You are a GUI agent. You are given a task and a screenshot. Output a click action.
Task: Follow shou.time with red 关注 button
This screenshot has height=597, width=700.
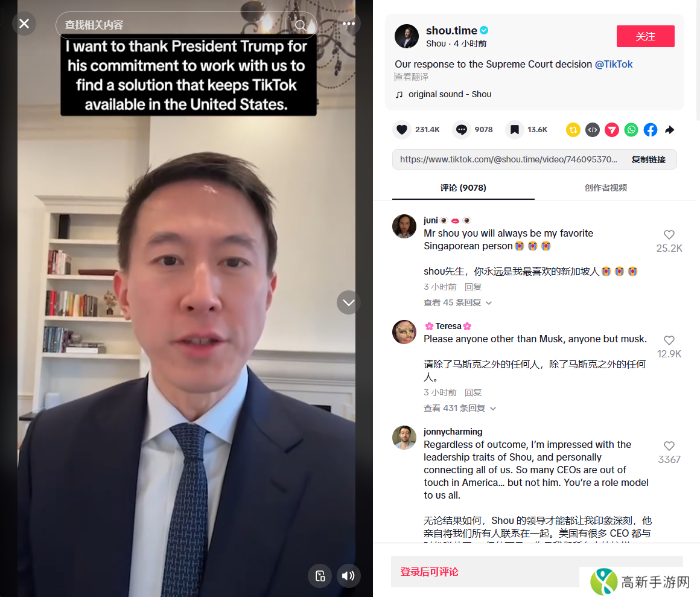pos(645,36)
